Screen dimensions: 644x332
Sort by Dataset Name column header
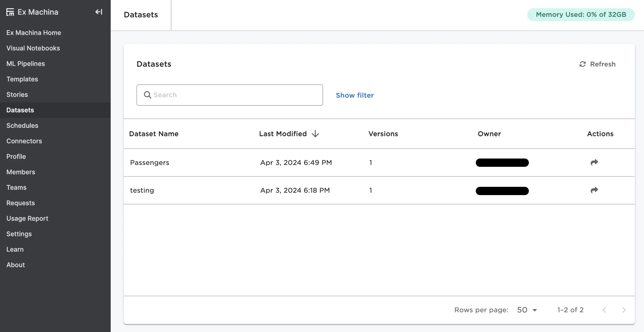tap(154, 134)
